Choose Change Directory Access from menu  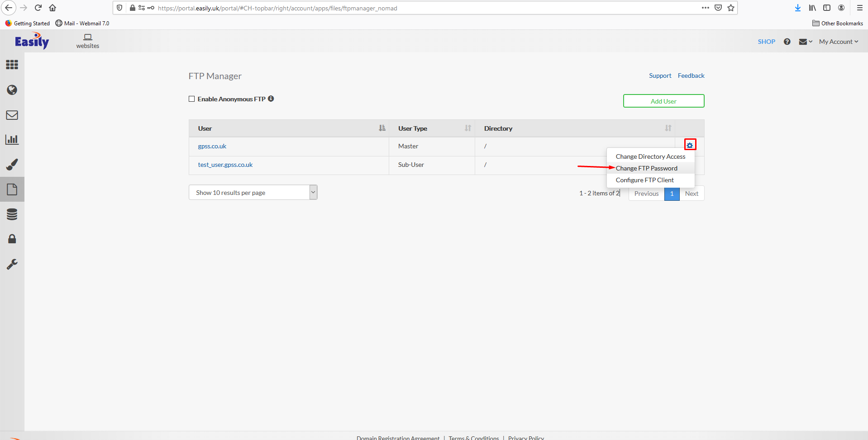tap(650, 156)
